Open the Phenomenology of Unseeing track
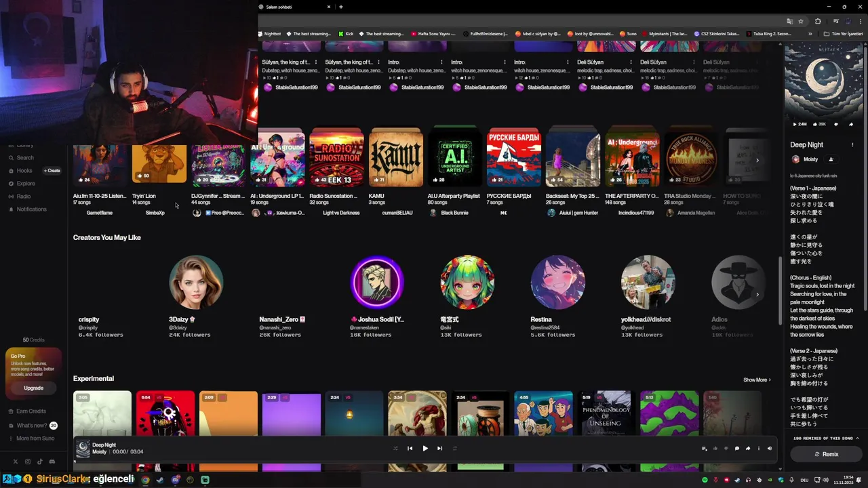This screenshot has width=868, height=488. coord(606,413)
